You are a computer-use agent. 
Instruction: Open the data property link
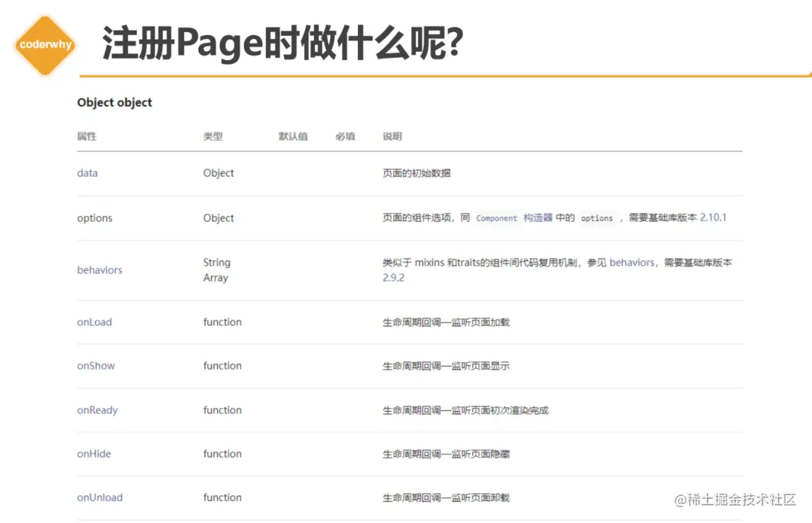[x=87, y=173]
